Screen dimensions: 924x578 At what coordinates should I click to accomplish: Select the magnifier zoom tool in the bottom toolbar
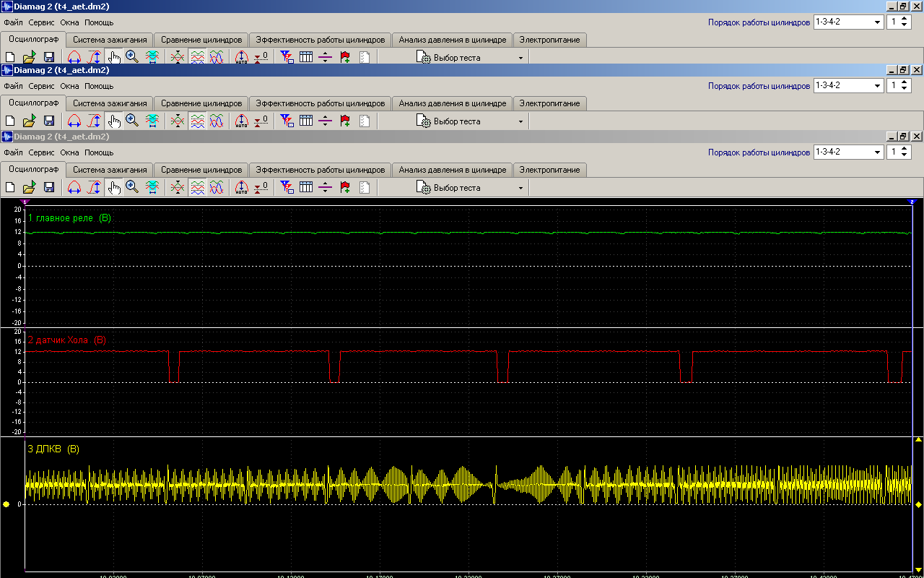132,188
